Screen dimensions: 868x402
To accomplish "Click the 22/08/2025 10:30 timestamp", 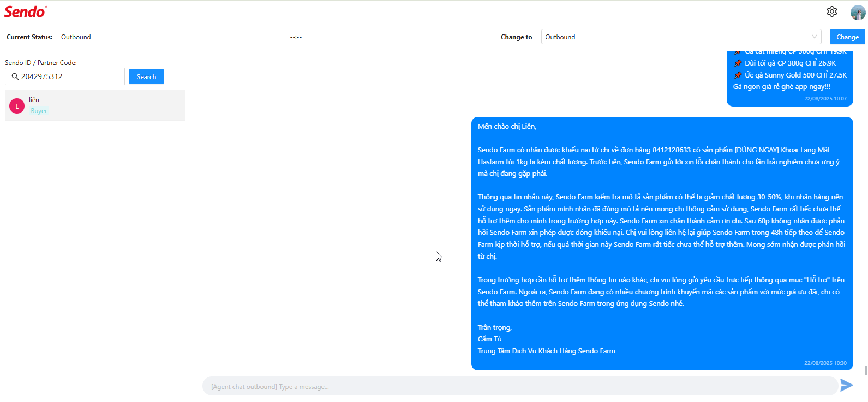I will [825, 363].
